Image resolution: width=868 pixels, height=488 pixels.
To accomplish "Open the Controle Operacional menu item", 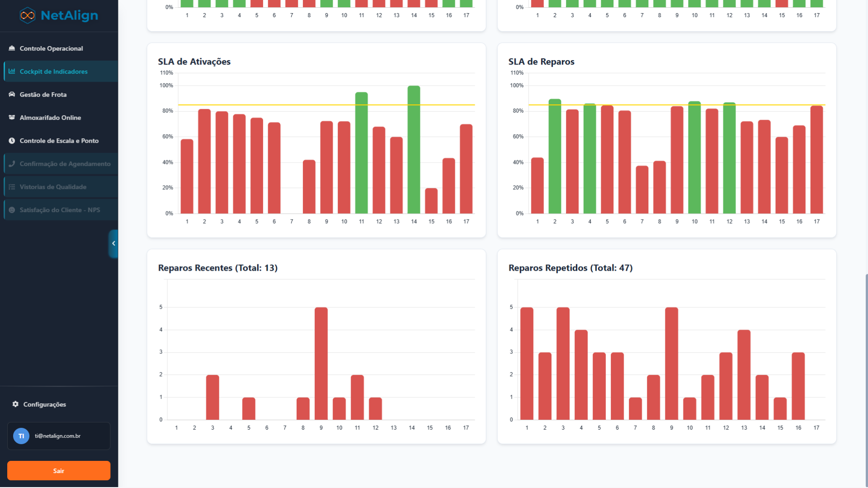I will tap(51, 48).
